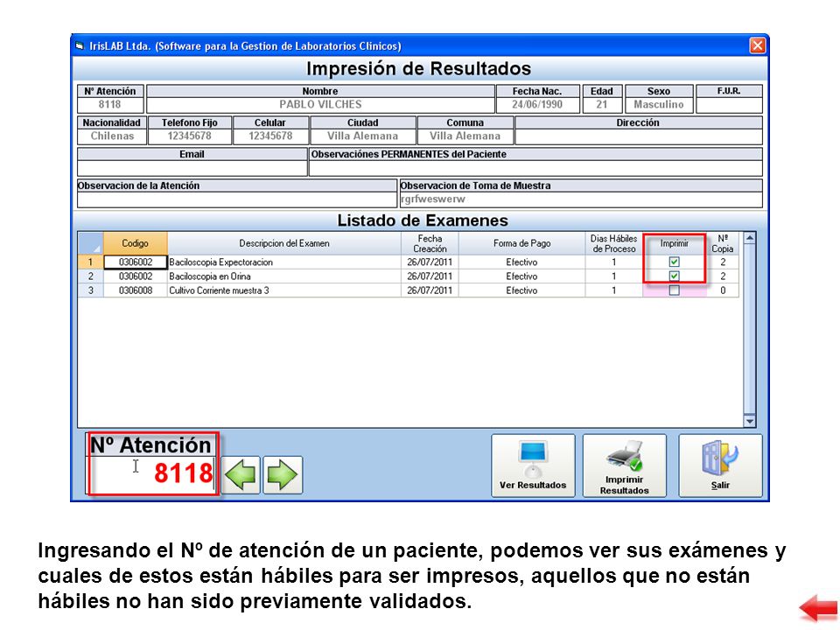Click the select-all corner cell of exam grid
This screenshot has width=840, height=630.
(x=90, y=243)
